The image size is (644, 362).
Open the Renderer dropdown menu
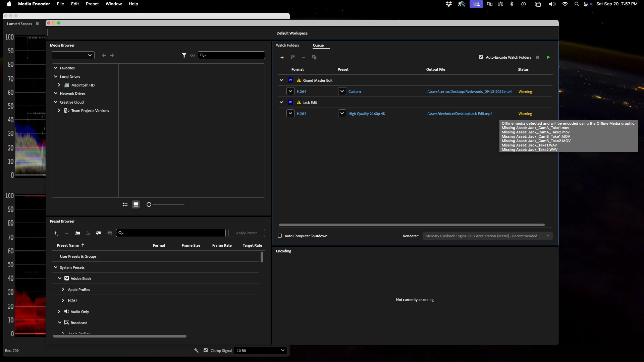point(487,236)
